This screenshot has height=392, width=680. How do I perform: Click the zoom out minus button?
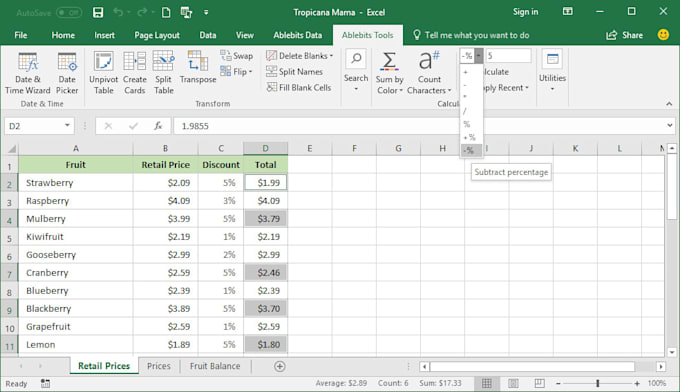[x=558, y=383]
